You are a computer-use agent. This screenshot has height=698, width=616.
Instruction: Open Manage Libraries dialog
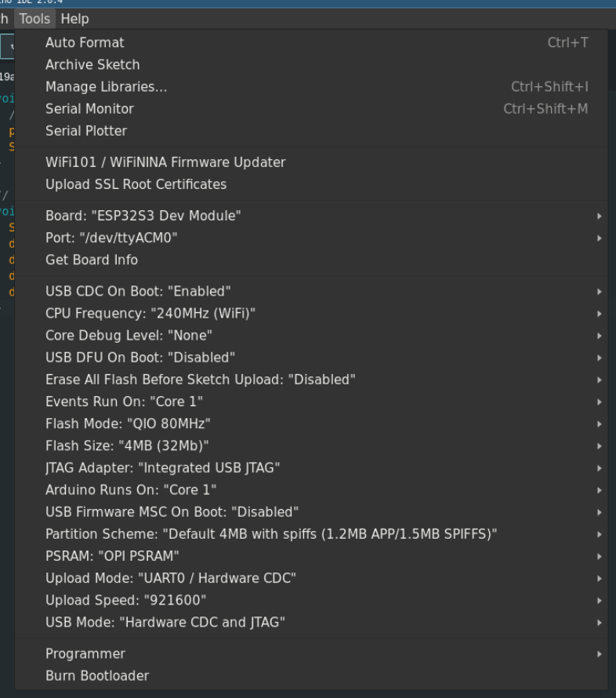click(x=106, y=87)
